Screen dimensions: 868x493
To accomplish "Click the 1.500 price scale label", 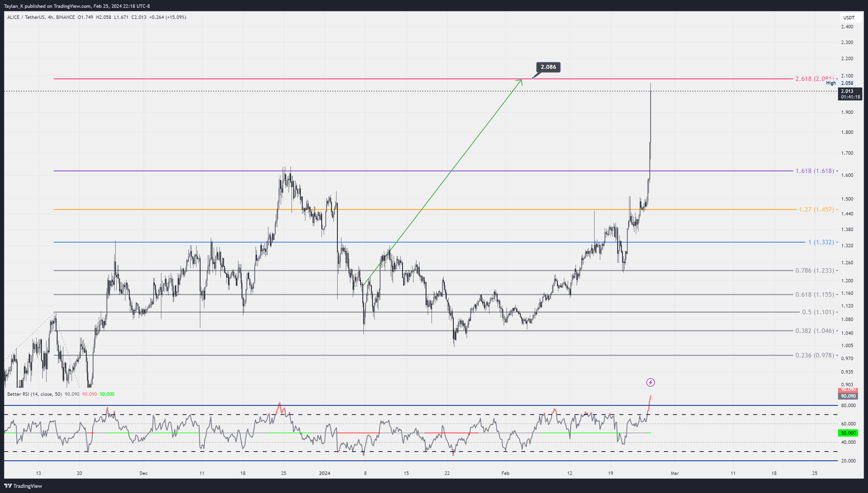I will [x=847, y=199].
